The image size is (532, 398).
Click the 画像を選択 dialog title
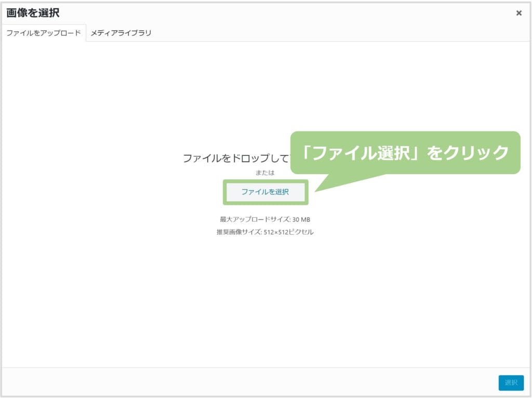tap(33, 14)
